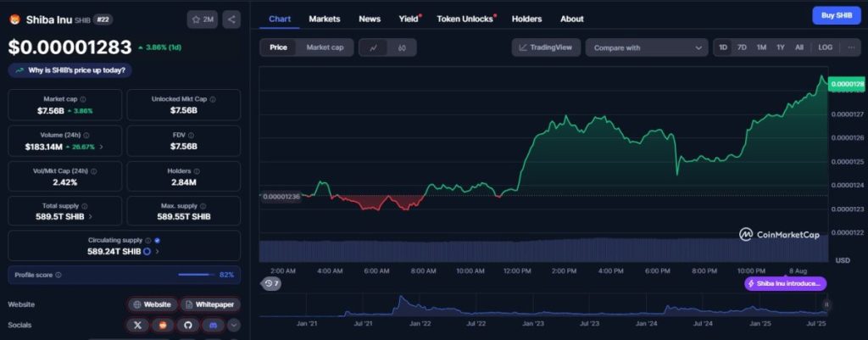Open the Discord social icon
The height and width of the screenshot is (340, 868).
(x=213, y=325)
